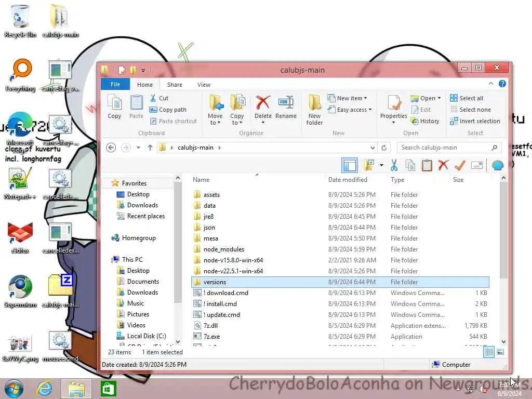Click the Rename ribbon button
This screenshot has width=532, height=399.
(286, 107)
